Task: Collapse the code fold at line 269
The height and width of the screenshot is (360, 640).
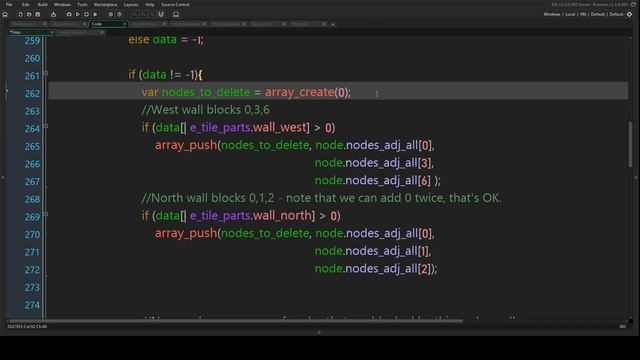Action: 46,214
